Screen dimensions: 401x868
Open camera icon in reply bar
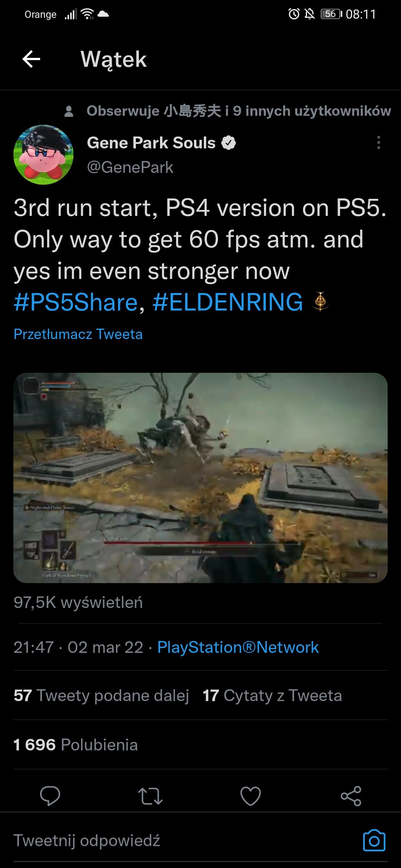point(374,841)
